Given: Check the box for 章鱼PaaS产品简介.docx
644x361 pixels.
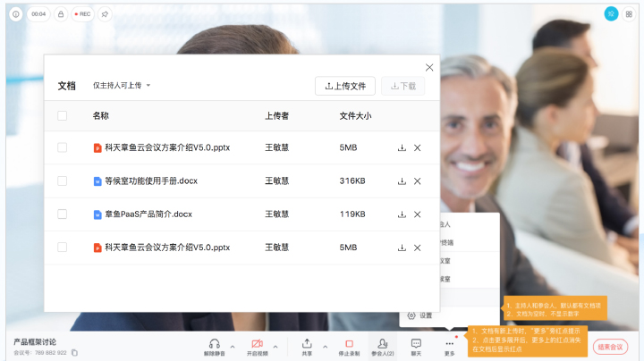Looking at the screenshot, I should (62, 214).
